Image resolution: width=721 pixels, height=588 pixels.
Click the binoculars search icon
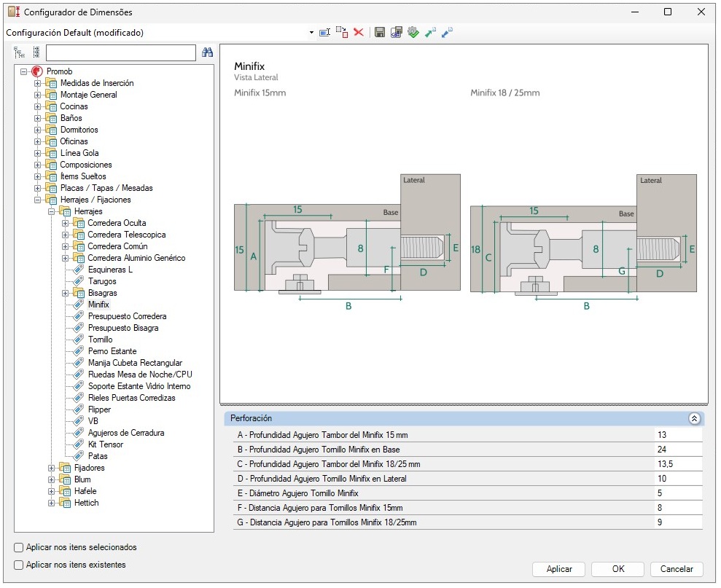pos(207,52)
